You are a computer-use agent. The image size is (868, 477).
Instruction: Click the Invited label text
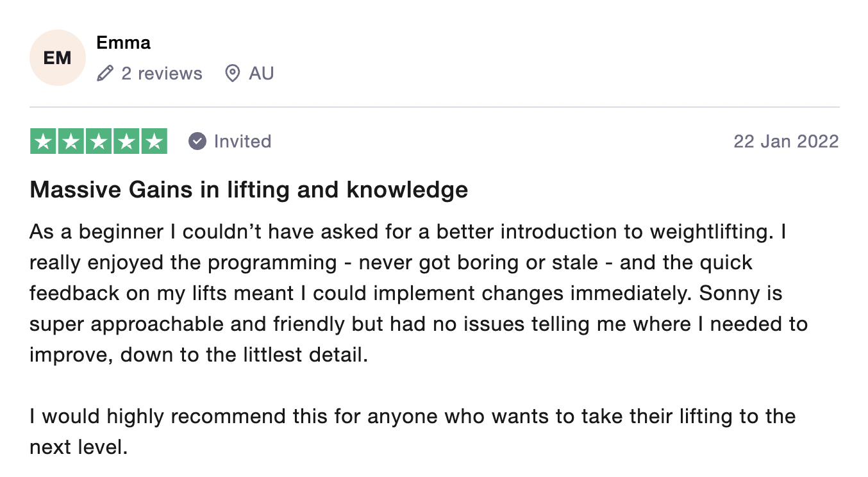pyautogui.click(x=242, y=141)
